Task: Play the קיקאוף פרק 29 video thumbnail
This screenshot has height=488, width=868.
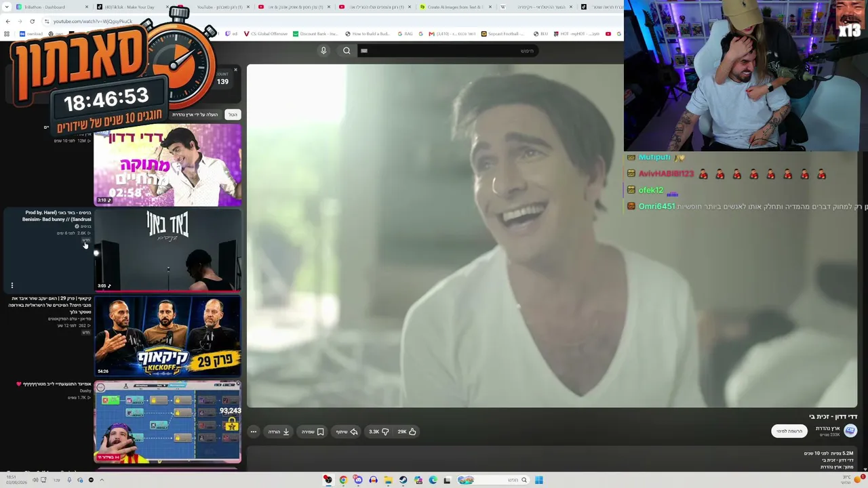Action: pyautogui.click(x=167, y=335)
